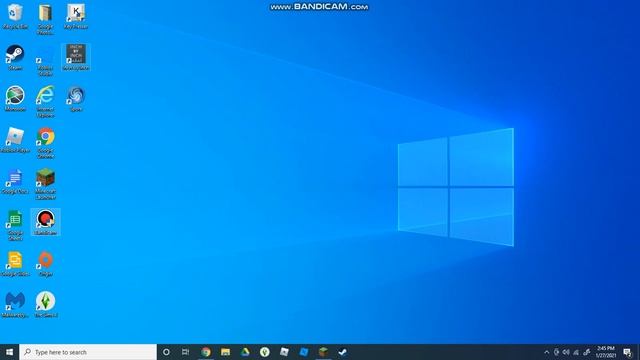Open Task View on the taskbar
The height and width of the screenshot is (360, 640).
(x=186, y=352)
